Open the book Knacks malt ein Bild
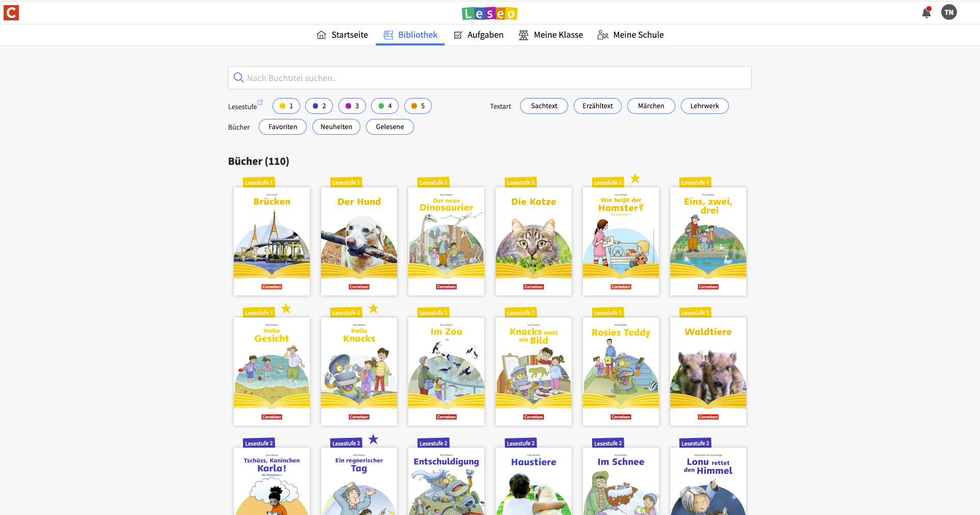Screen dimensions: 980x515 (533, 372)
